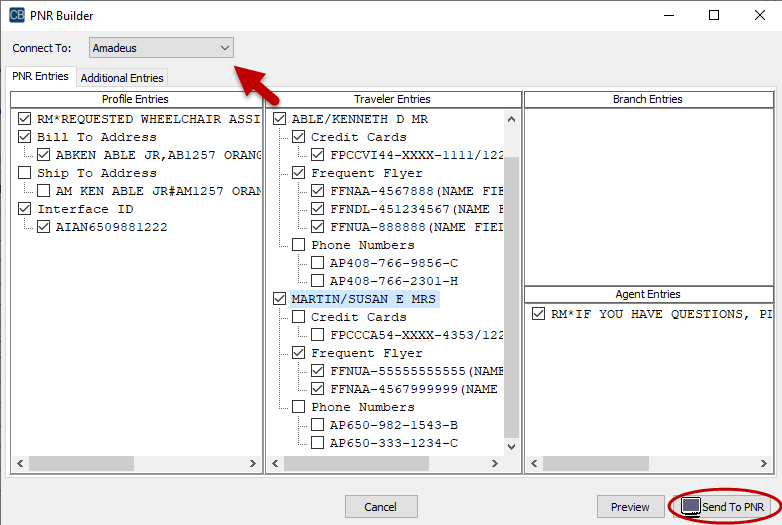
Task: Click the Preview button
Action: [630, 507]
